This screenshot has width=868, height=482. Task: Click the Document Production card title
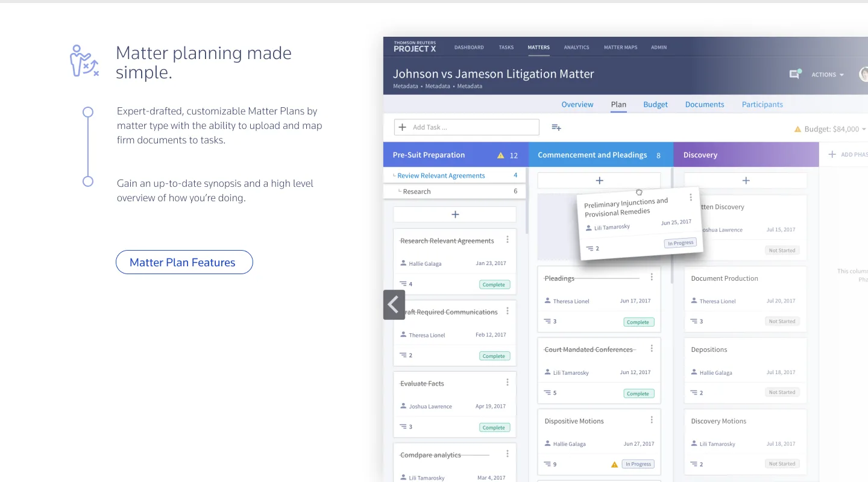(725, 278)
